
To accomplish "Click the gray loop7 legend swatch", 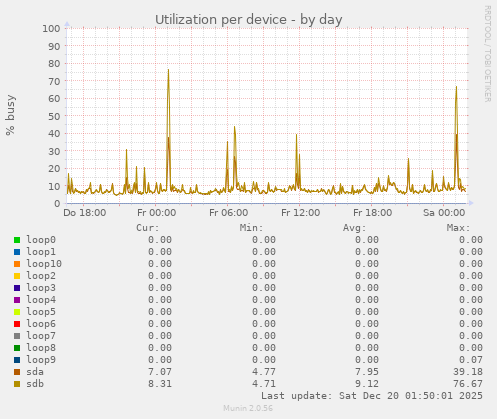I will click(17, 336).
